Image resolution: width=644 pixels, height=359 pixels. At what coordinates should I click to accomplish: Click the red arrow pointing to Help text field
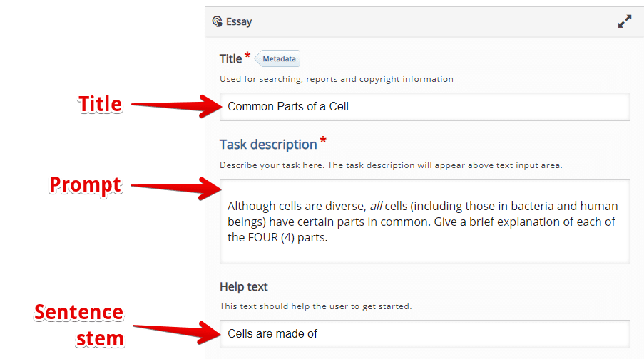click(178, 331)
